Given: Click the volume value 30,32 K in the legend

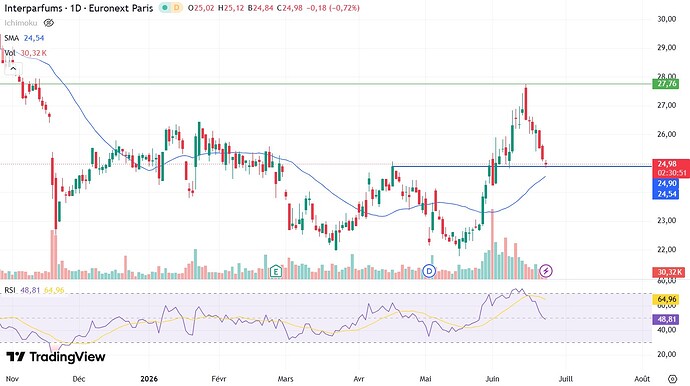Looking at the screenshot, I should 33,53.
